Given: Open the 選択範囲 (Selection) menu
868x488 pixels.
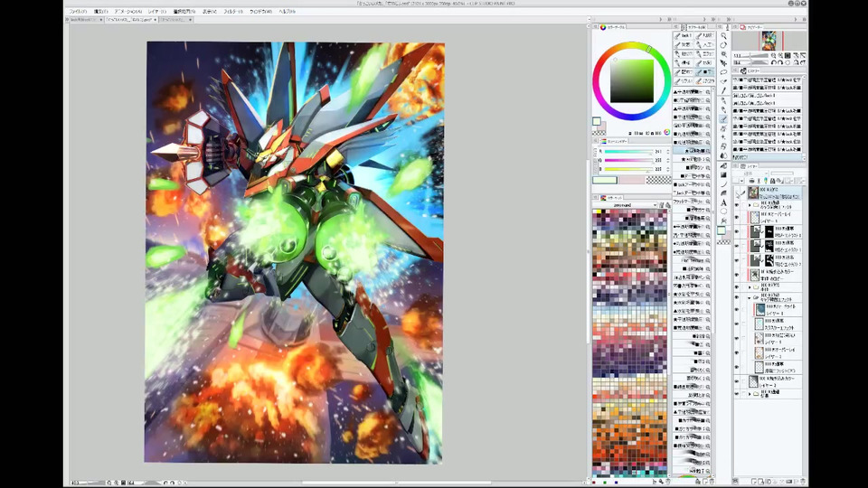Looking at the screenshot, I should [184, 11].
